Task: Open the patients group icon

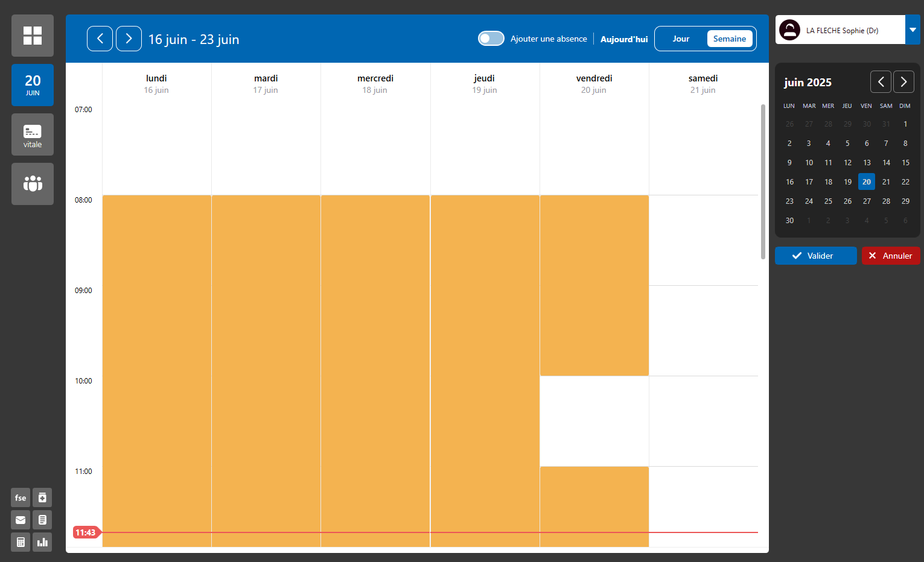Action: (x=33, y=184)
